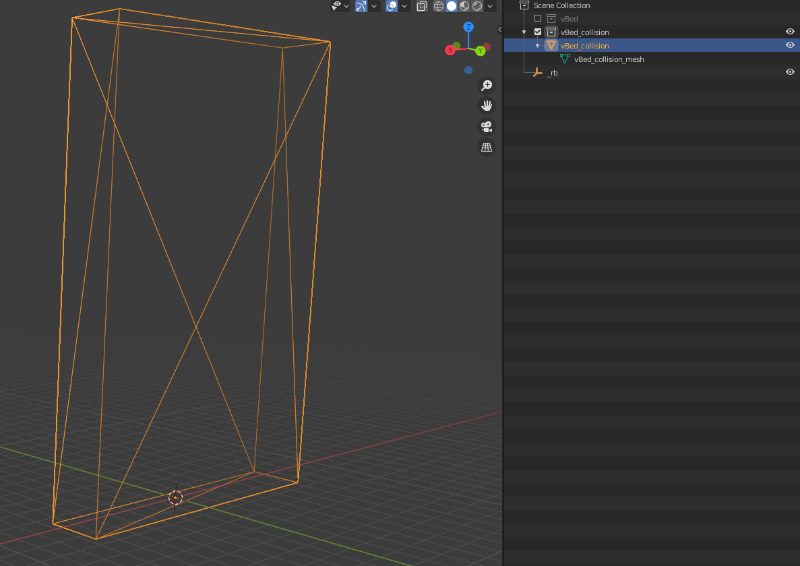Click vBed collection icon
The width and height of the screenshot is (800, 566).
pyautogui.click(x=551, y=18)
